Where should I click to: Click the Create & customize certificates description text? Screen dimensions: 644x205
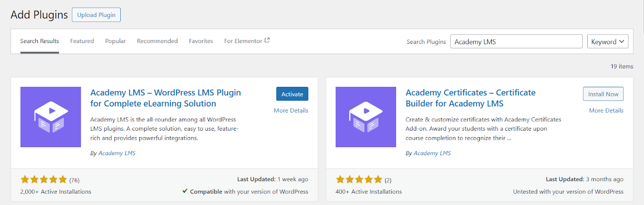click(483, 129)
